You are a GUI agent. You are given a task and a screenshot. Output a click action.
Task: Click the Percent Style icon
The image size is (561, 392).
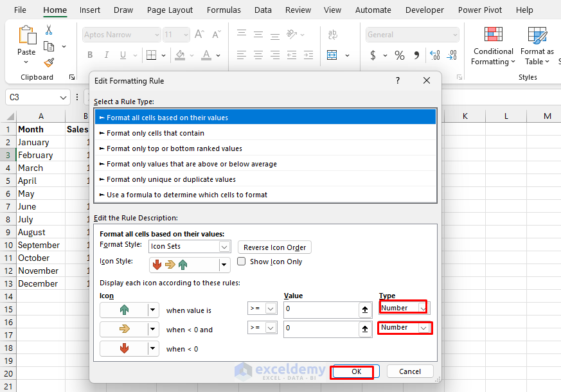tap(398, 56)
